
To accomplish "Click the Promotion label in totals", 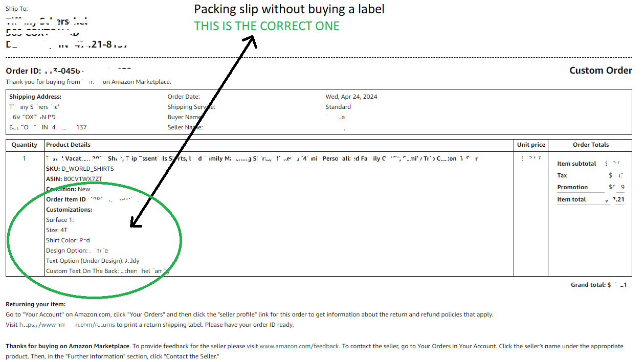I will pyautogui.click(x=572, y=187).
